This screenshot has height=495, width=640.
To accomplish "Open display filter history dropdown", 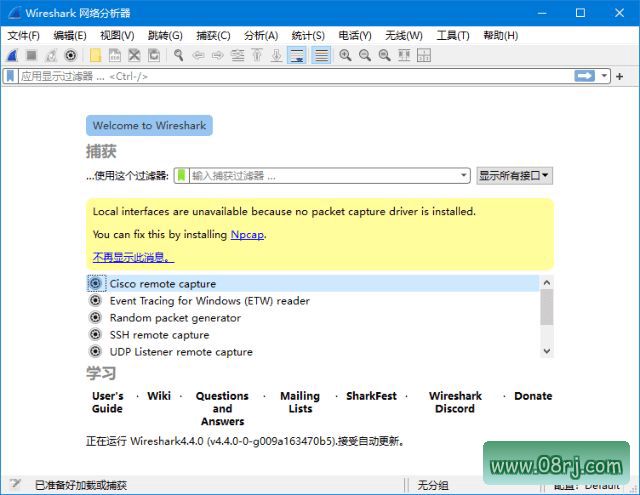I will pos(604,76).
